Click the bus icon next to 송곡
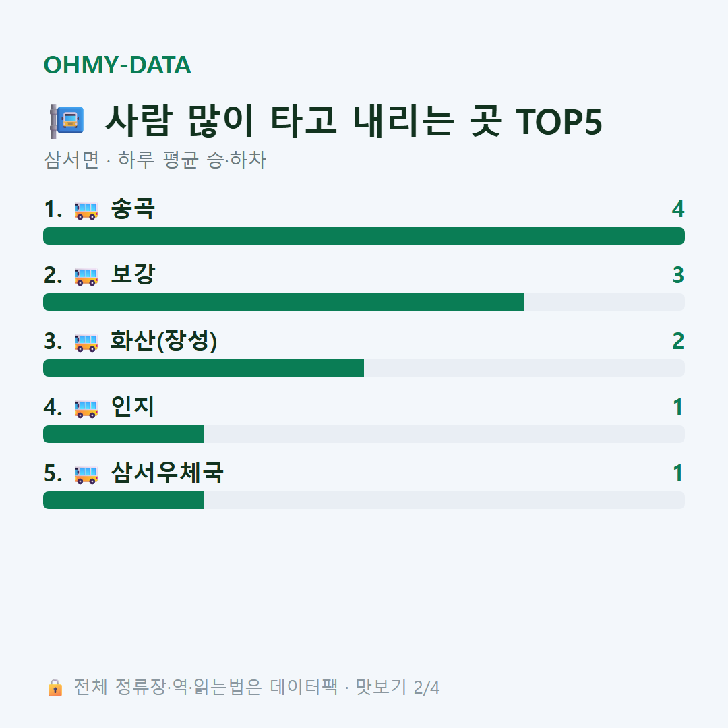 86,210
